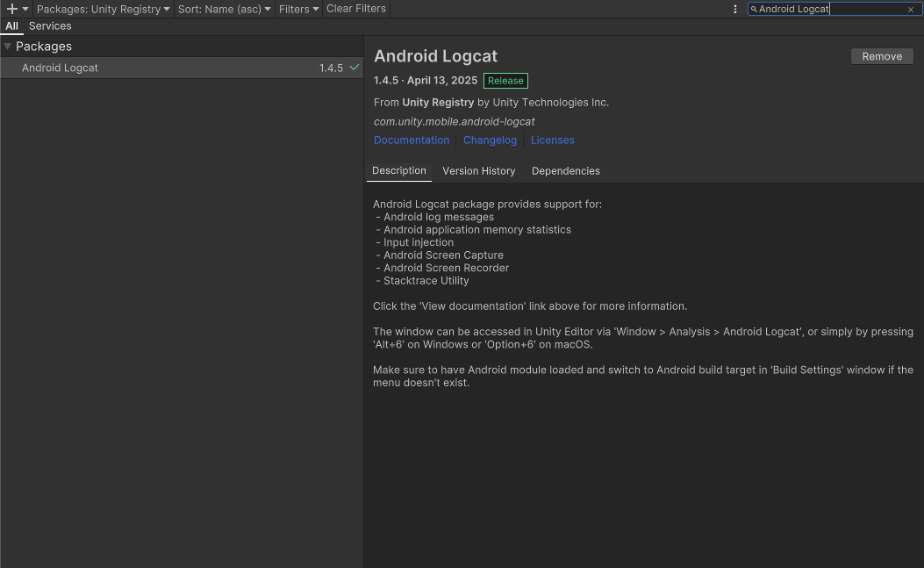This screenshot has height=568, width=924.
Task: Select Android Logcat in package list
Action: click(x=183, y=68)
